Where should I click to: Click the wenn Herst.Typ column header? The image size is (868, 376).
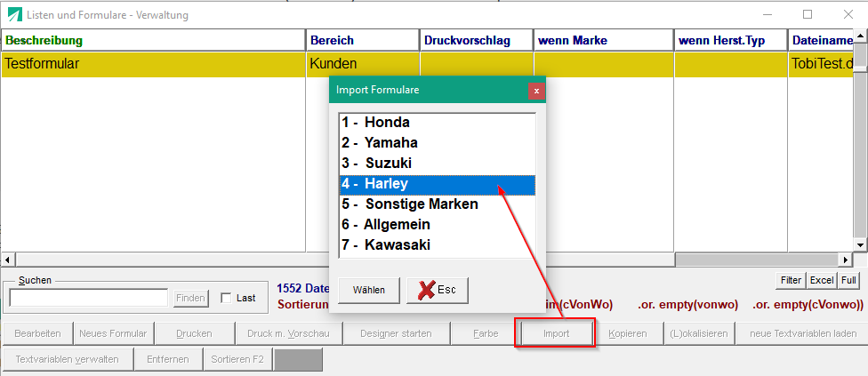(731, 40)
